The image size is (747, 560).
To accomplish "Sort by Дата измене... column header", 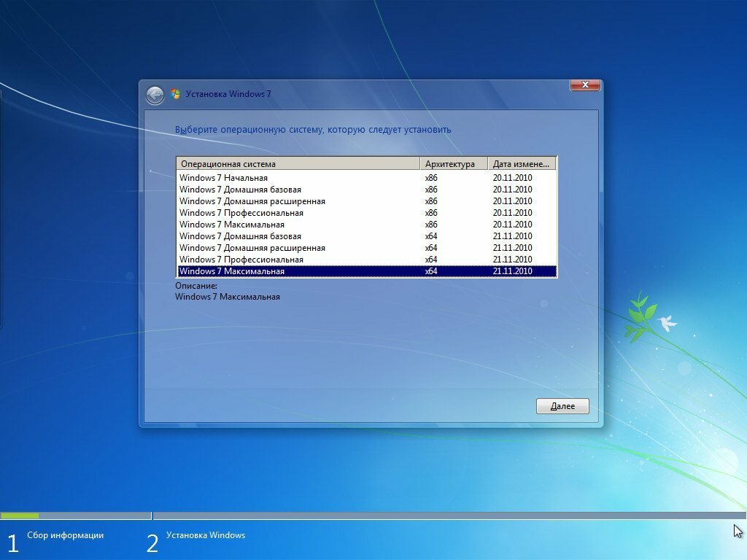I will point(522,164).
